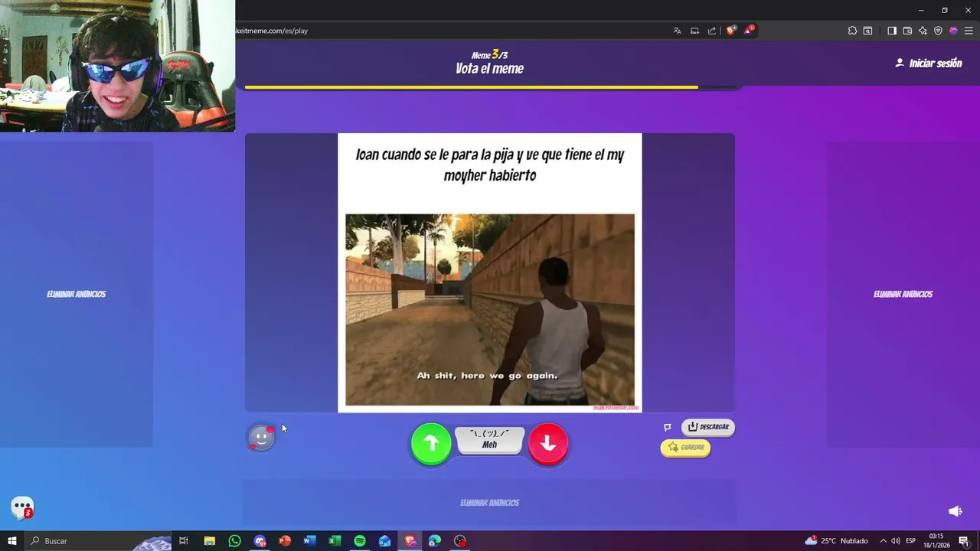This screenshot has height=551, width=980.
Task: Open File Explorer from the taskbar
Action: tap(209, 541)
